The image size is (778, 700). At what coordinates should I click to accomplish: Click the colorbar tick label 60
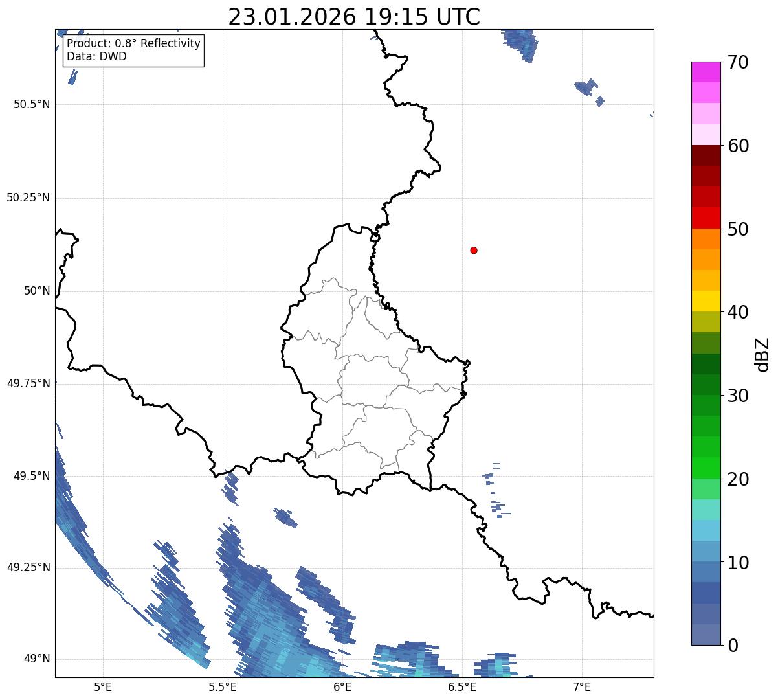[x=738, y=146]
